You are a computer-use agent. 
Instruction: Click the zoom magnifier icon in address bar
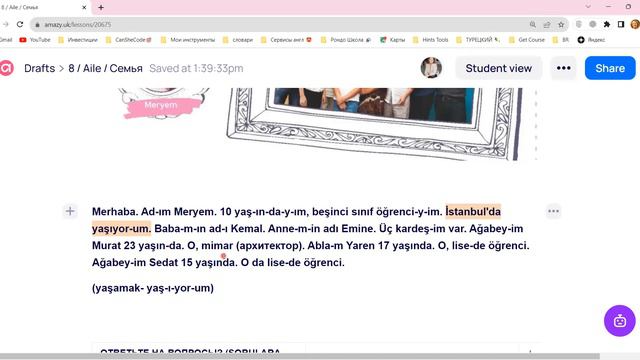[x=533, y=24]
